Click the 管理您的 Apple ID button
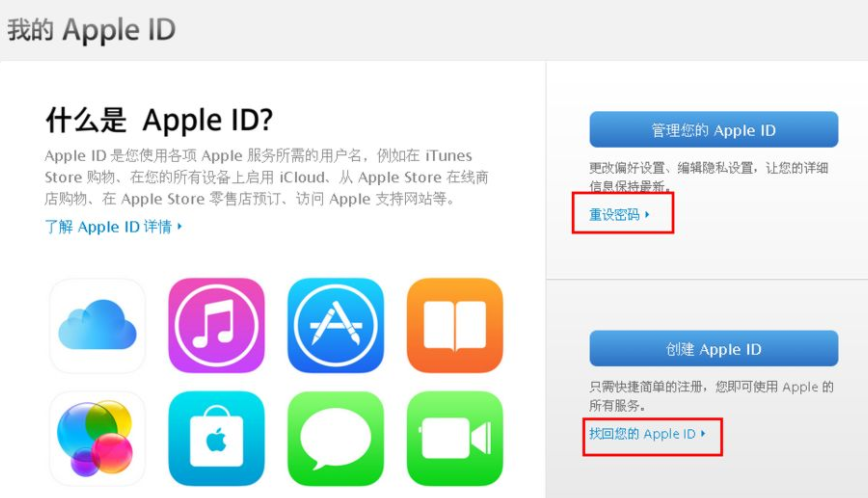 714,129
